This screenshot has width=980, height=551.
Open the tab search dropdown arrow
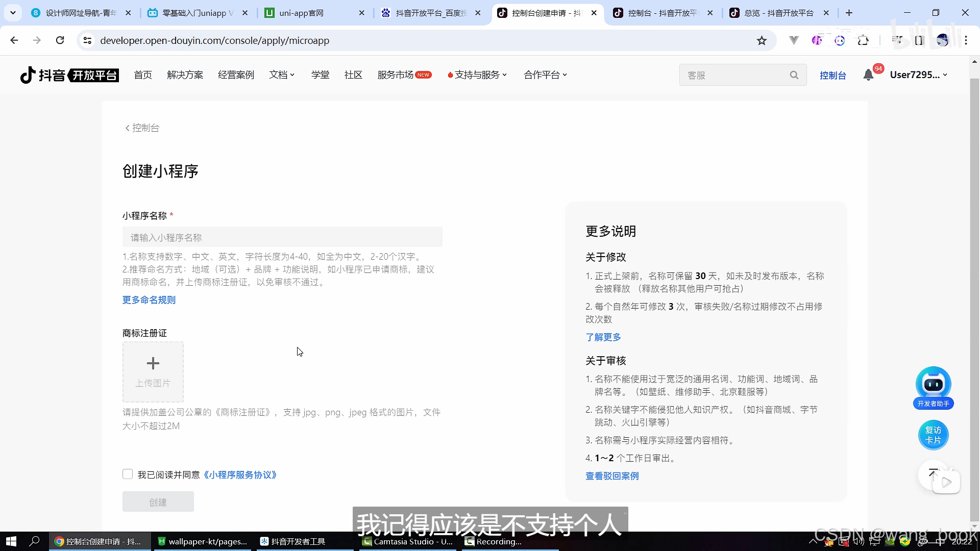(x=13, y=13)
